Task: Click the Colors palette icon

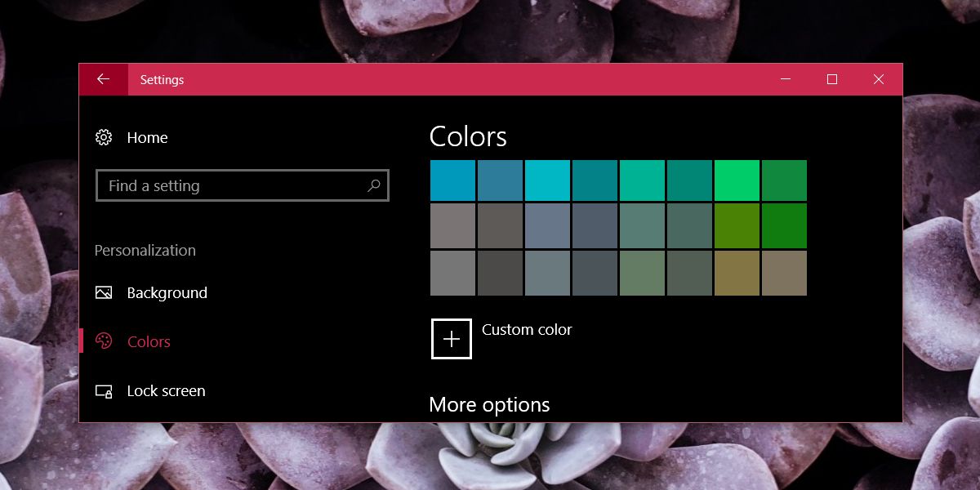Action: coord(104,341)
